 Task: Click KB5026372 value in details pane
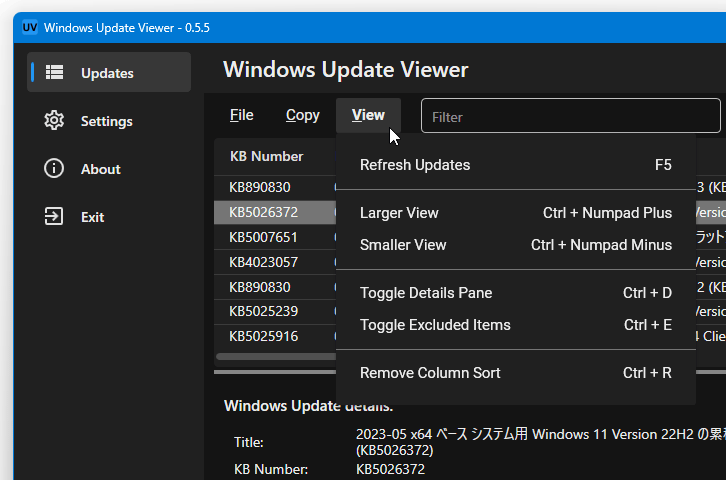(x=390, y=469)
